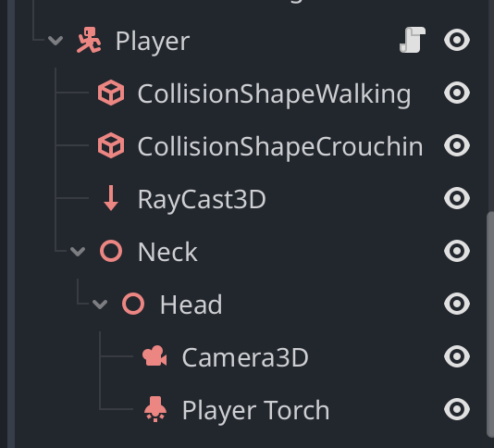Click the Player Torch spotlight icon
Image resolution: width=494 pixels, height=448 pixels.
point(155,409)
